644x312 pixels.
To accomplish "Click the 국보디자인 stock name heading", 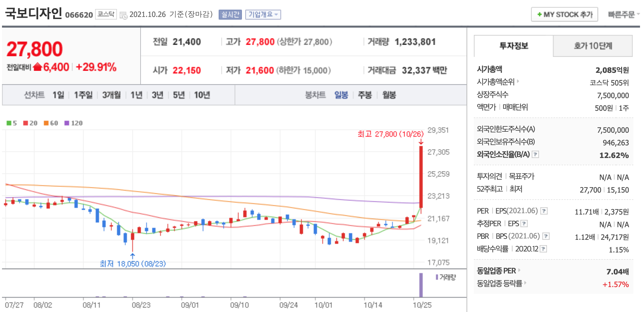I will 34,13.
